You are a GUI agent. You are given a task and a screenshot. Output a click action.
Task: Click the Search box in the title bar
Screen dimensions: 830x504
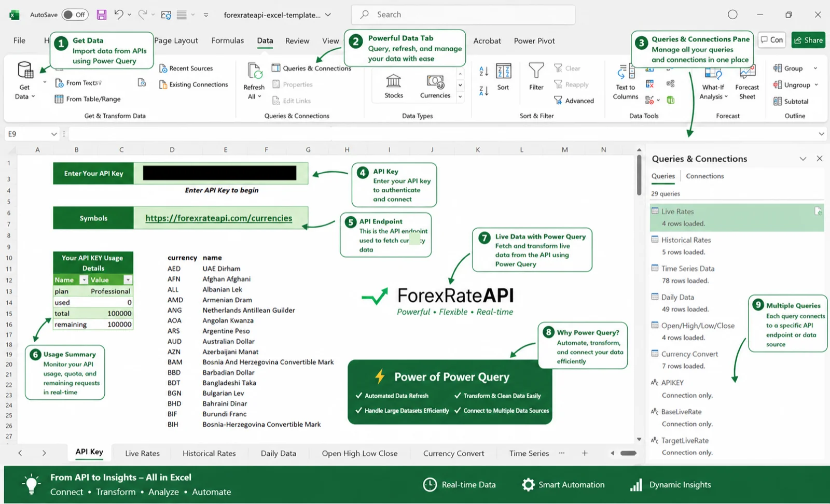point(463,15)
